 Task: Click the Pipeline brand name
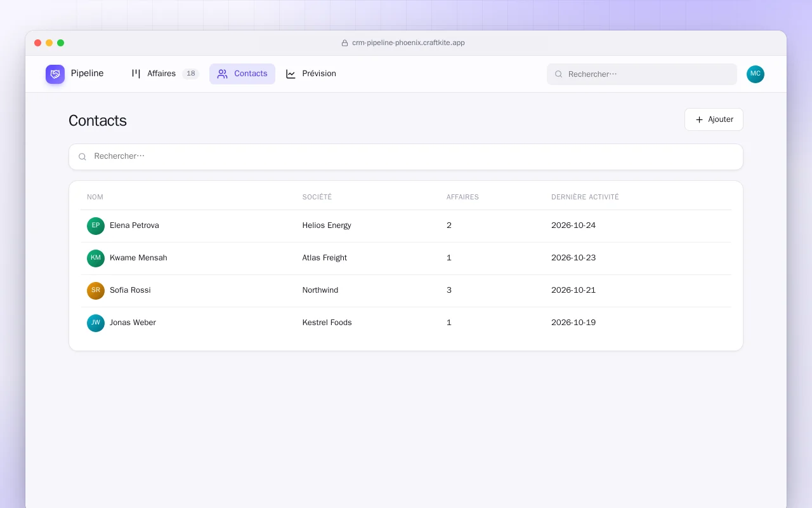[x=88, y=74]
